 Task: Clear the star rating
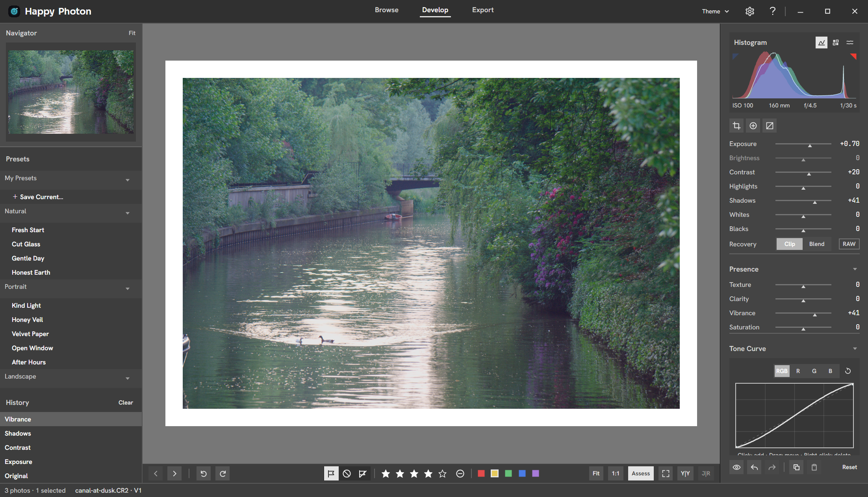click(460, 473)
